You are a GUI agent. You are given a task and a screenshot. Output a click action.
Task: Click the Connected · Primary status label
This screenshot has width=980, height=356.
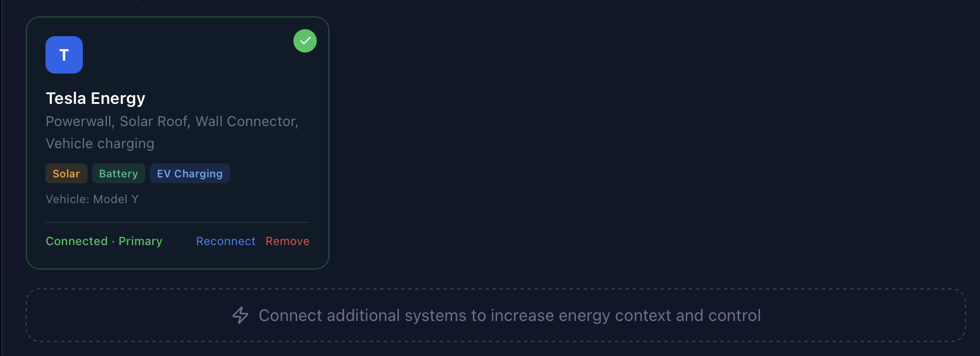coord(104,241)
